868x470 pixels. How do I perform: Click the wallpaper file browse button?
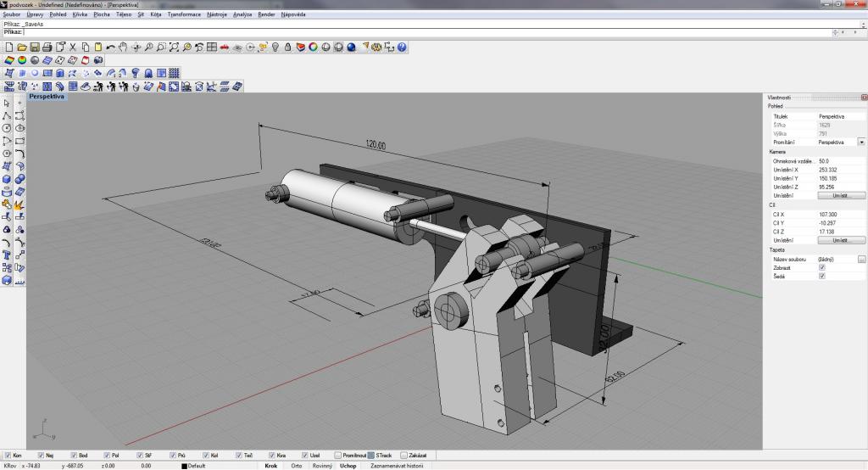pyautogui.click(x=861, y=259)
